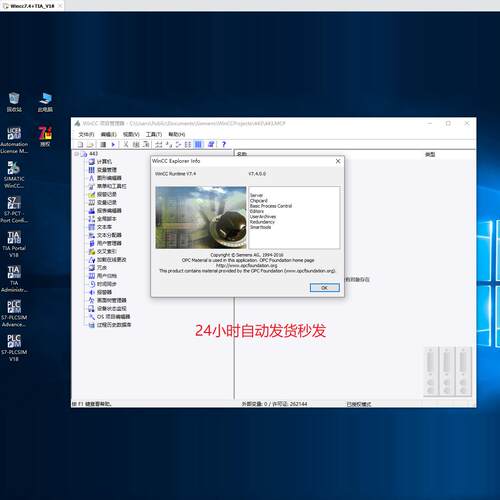This screenshot has height=500, width=500.
Task: Open the 视图(V) menu
Action: pos(131,134)
